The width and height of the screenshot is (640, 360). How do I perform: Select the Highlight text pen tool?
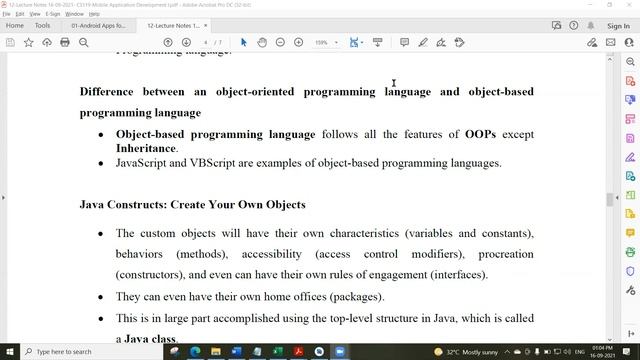point(423,42)
